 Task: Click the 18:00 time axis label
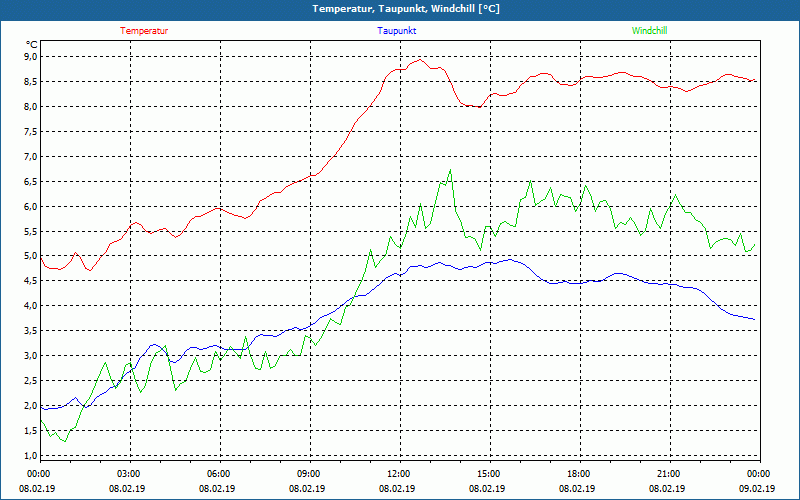tap(580, 474)
